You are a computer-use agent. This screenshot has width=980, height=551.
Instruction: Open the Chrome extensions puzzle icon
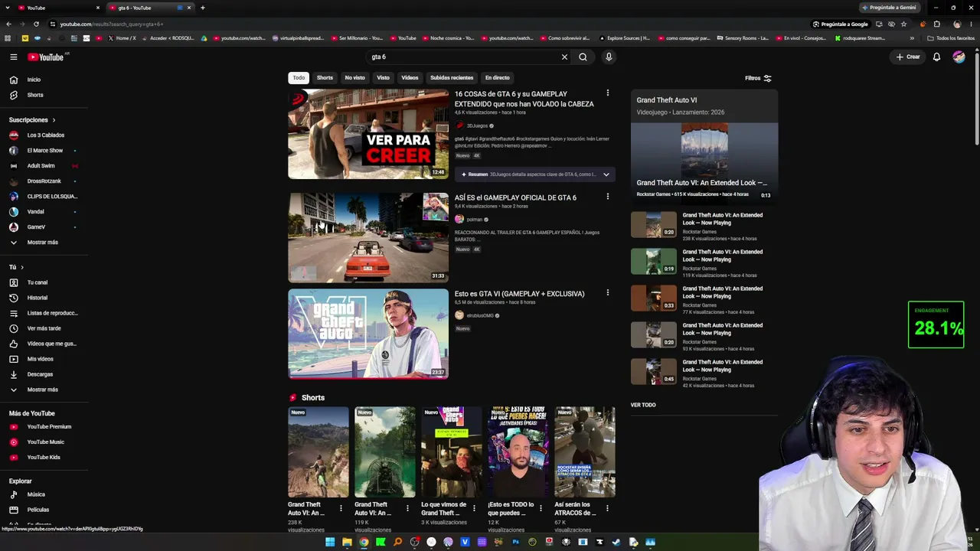pyautogui.click(x=936, y=24)
